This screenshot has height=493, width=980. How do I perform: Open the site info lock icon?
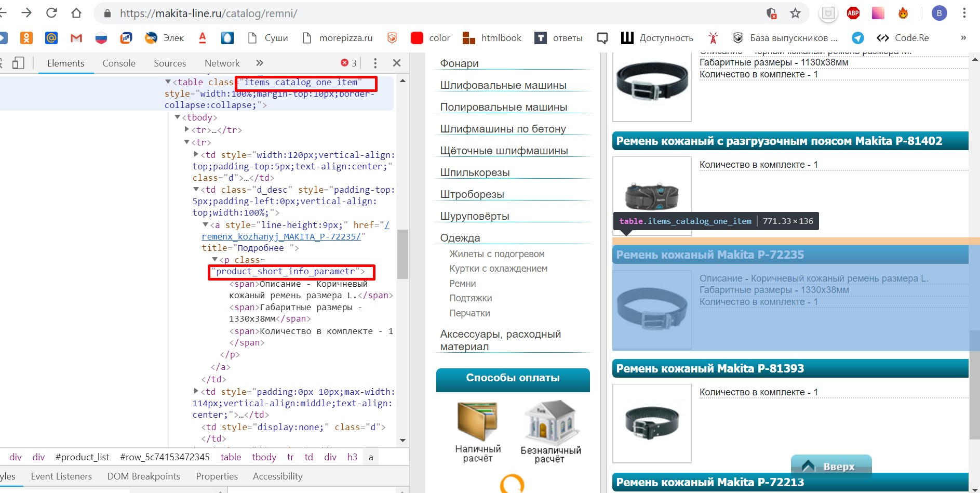(108, 14)
